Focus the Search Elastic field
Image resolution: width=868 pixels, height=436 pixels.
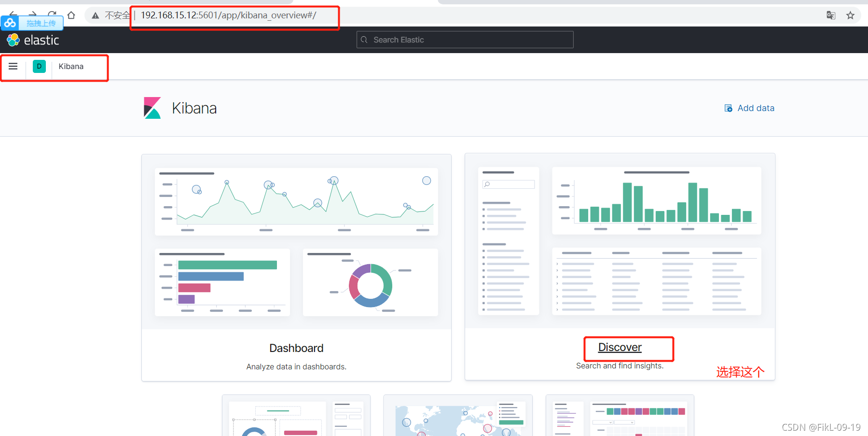[x=465, y=40]
